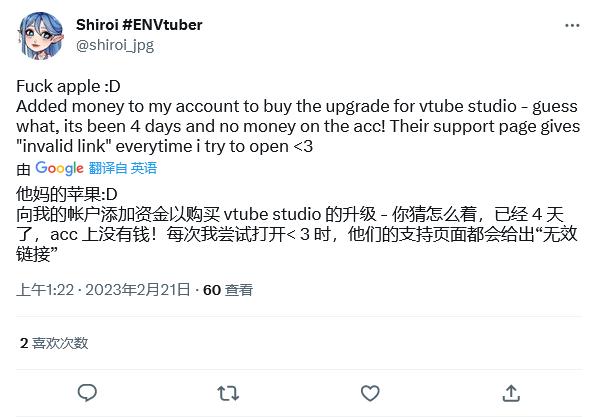Click the 2023年2月21日 date

pyautogui.click(x=137, y=290)
